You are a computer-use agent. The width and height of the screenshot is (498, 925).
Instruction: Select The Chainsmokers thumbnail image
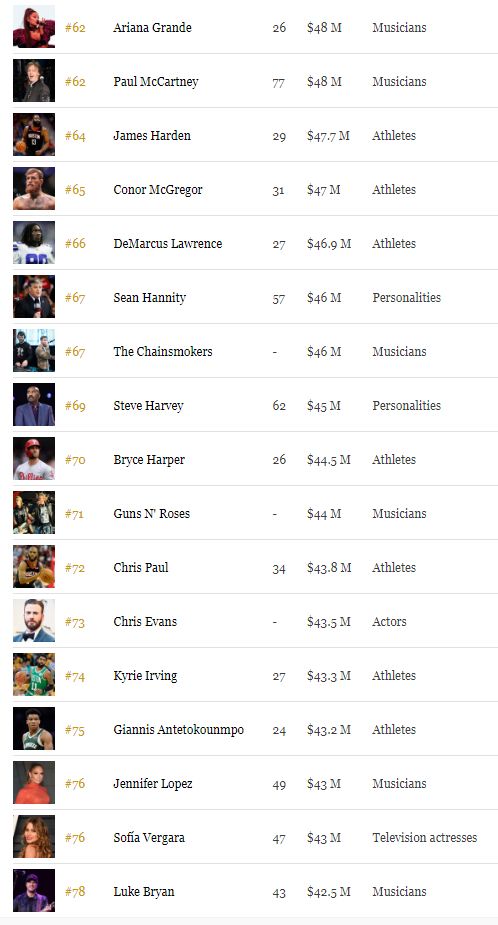(34, 350)
